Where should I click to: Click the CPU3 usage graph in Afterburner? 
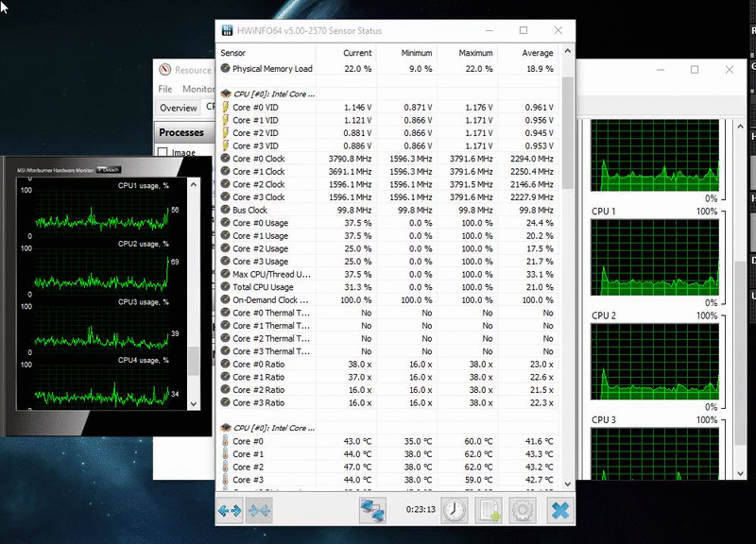[101, 330]
